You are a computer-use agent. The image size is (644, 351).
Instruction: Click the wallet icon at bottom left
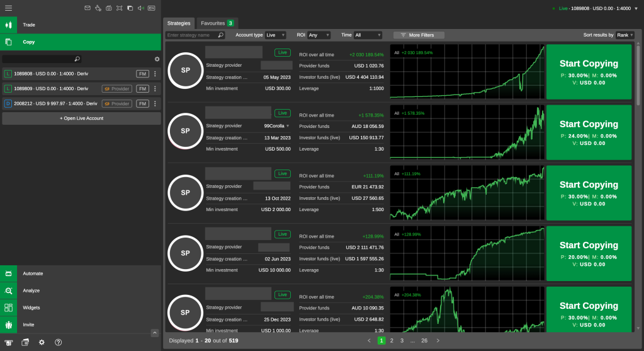(25, 342)
